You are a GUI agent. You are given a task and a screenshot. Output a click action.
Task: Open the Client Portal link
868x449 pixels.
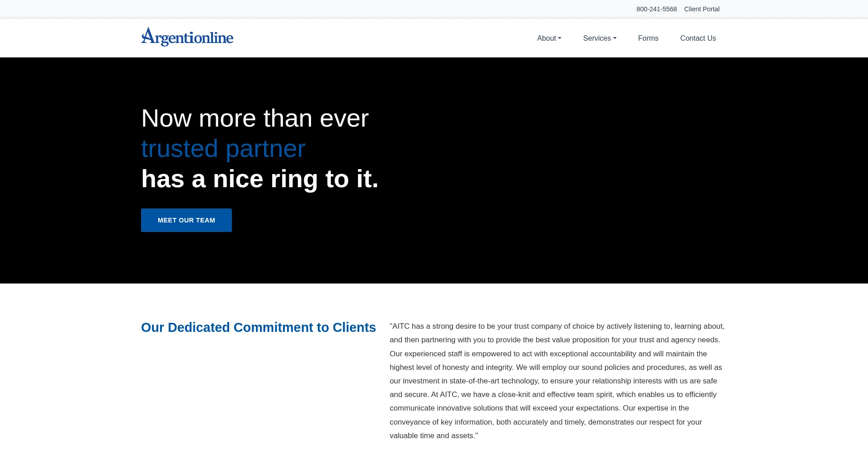coord(702,9)
